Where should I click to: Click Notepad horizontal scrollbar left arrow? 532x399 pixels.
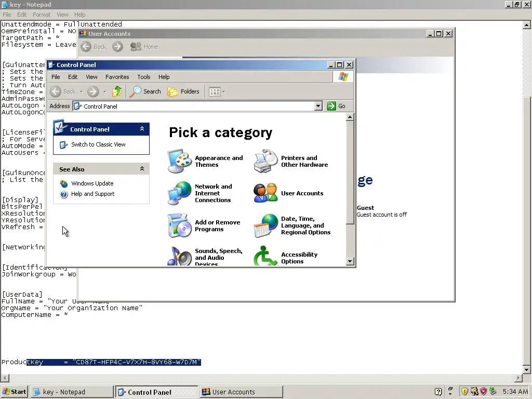(4, 378)
